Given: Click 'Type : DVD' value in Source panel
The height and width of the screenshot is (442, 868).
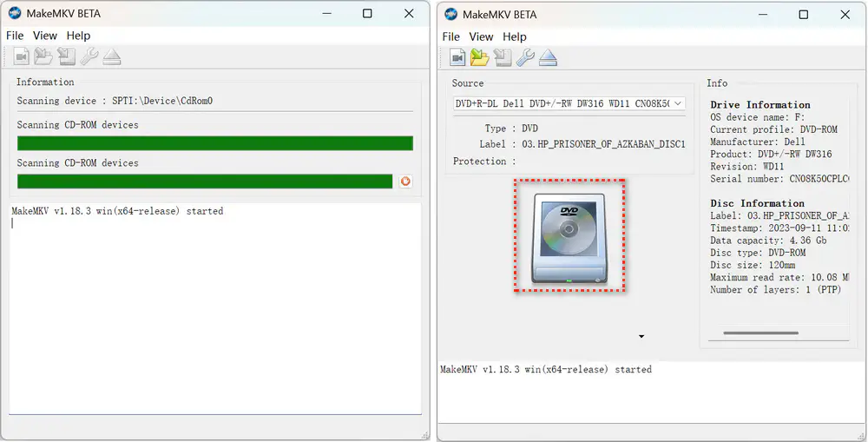Looking at the screenshot, I should [x=529, y=129].
